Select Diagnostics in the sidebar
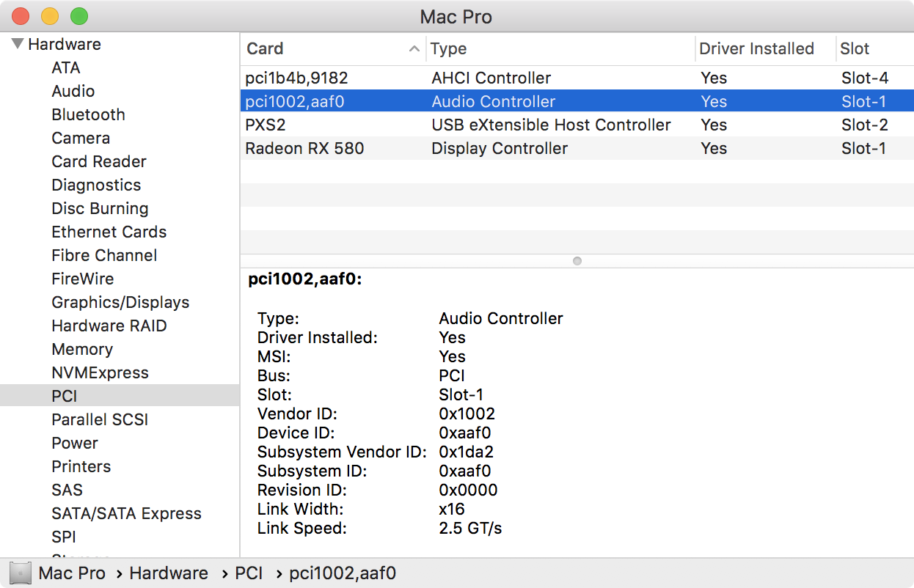This screenshot has height=588, width=914. [x=96, y=185]
